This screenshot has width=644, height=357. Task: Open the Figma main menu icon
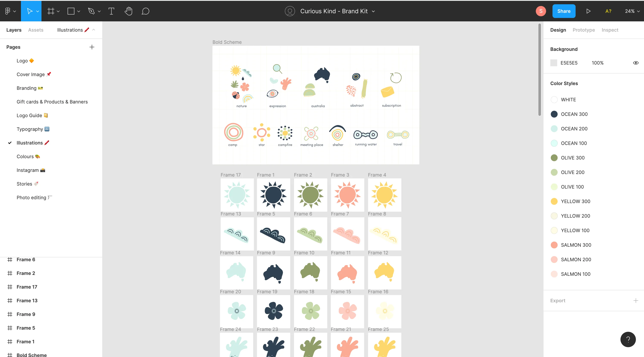point(8,11)
